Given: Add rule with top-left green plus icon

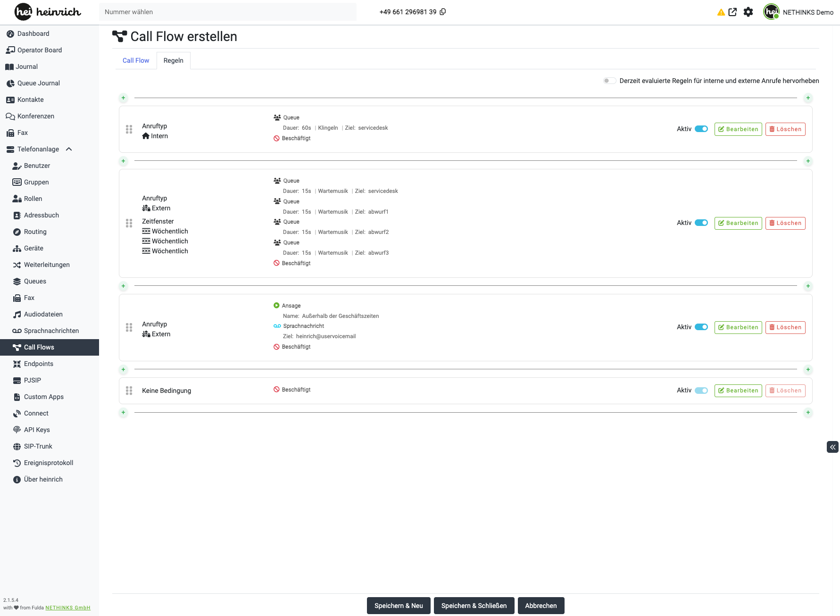Looking at the screenshot, I should pyautogui.click(x=123, y=98).
